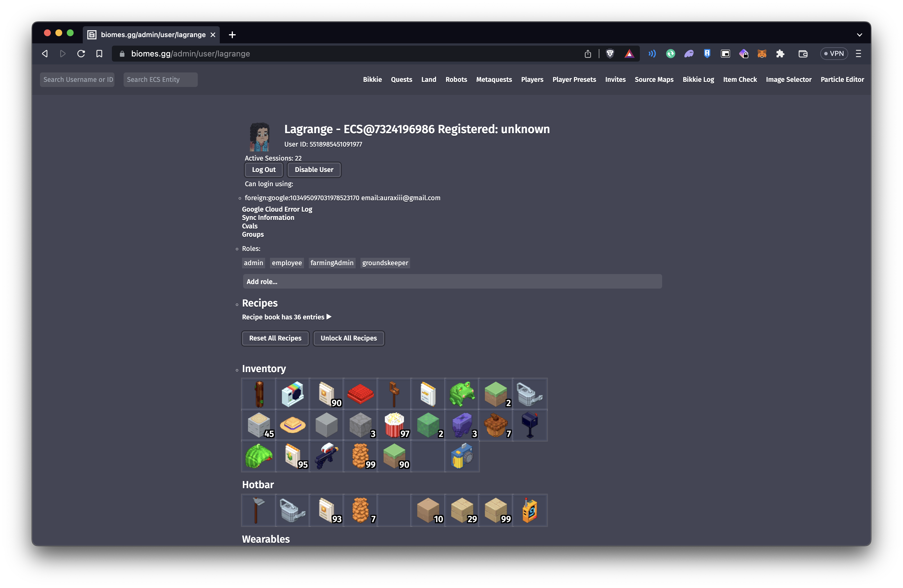Screen dimensions: 903x588
Task: Open the Robots navigation item
Action: point(456,80)
